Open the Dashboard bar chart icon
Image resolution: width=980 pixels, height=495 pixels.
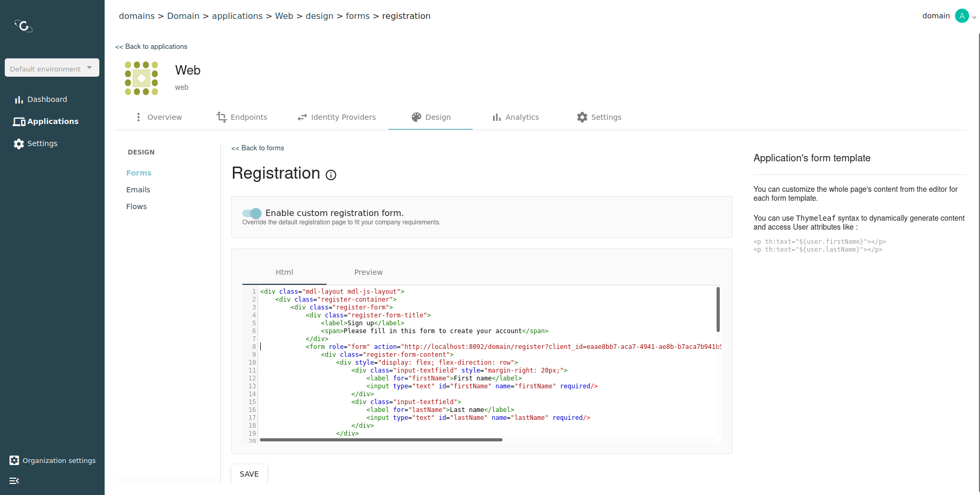(19, 100)
